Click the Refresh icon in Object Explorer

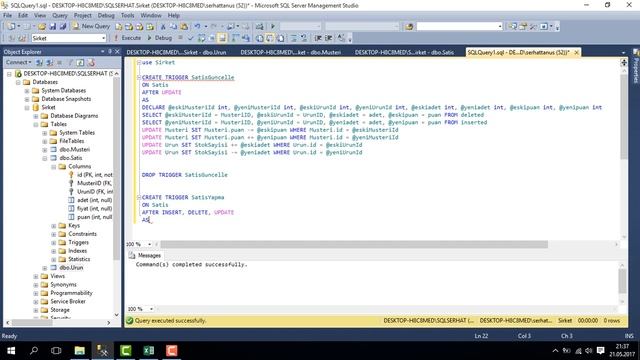pyautogui.click(x=80, y=62)
